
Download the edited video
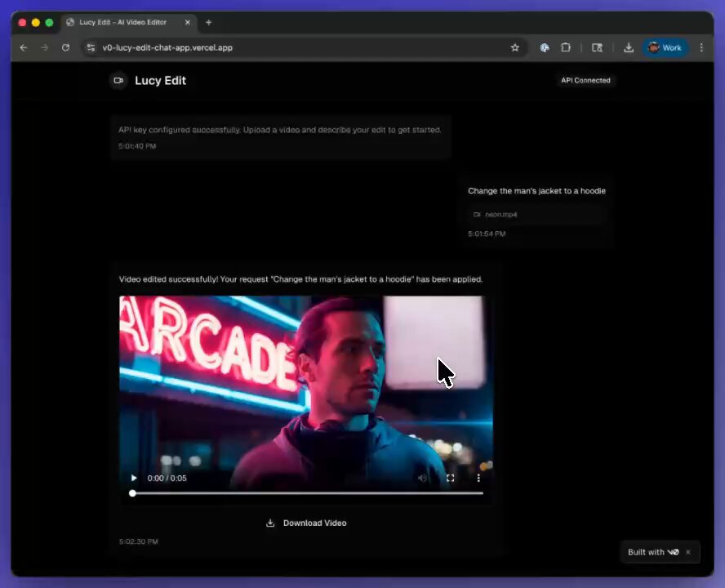[x=306, y=523]
